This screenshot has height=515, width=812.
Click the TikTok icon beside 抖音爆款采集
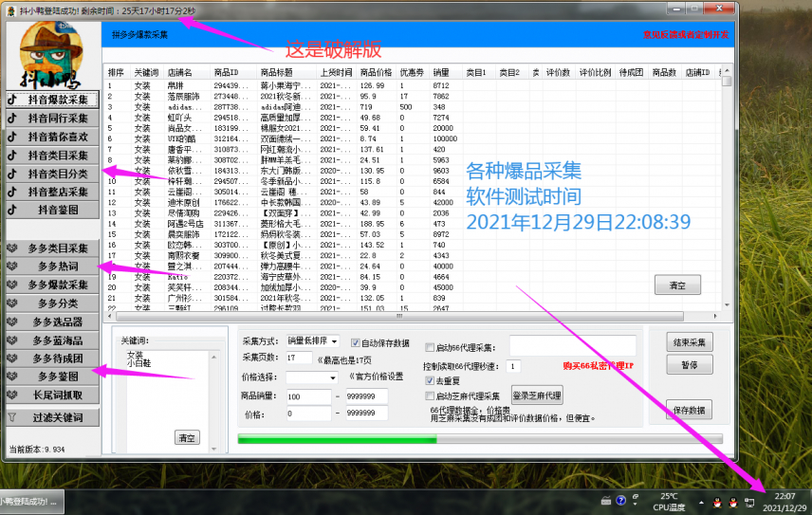point(13,100)
